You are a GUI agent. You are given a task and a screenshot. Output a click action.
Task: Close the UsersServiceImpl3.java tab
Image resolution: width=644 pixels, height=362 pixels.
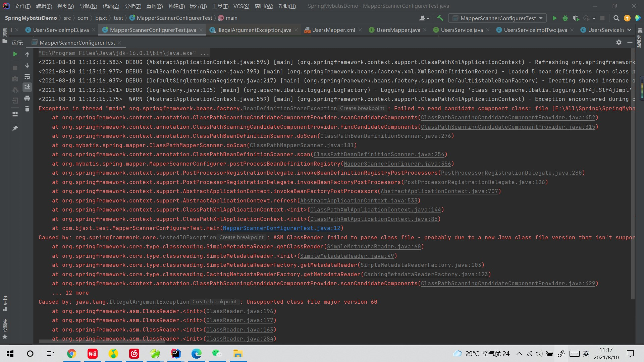[94, 30]
